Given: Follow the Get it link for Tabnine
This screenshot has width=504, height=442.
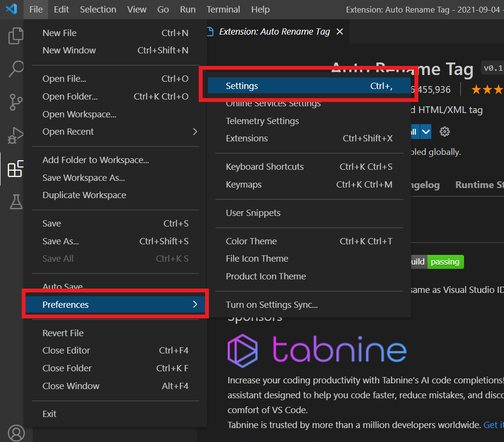Looking at the screenshot, I should [494, 425].
